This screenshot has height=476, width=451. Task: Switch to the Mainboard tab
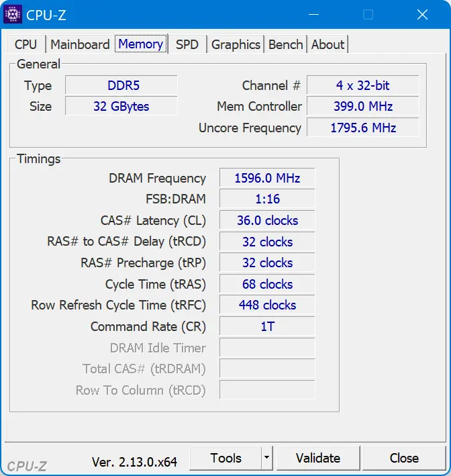pyautogui.click(x=80, y=44)
